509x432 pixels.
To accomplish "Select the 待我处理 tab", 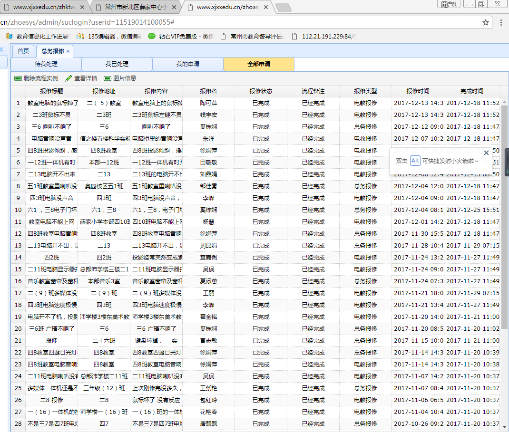I will tap(46, 64).
